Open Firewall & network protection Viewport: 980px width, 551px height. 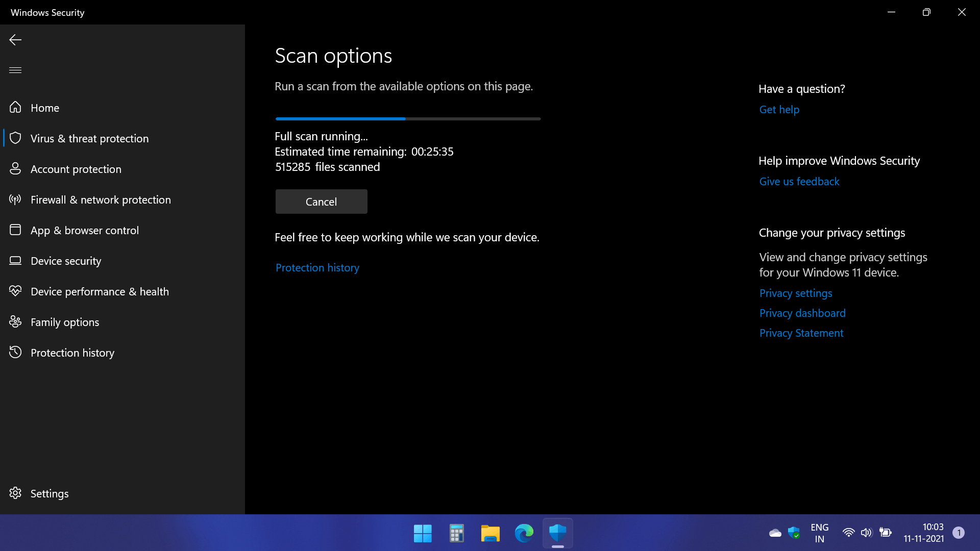click(x=101, y=199)
